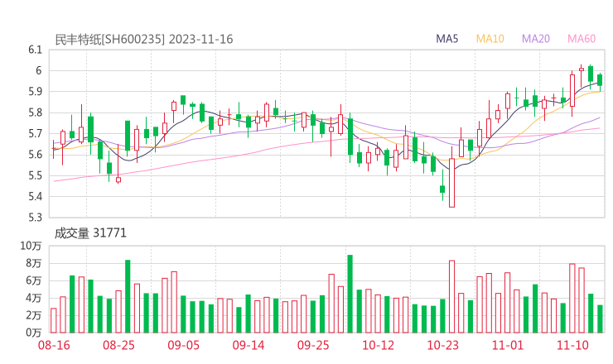
Task: Click the 0万 volume axis label
Action: pos(34,333)
